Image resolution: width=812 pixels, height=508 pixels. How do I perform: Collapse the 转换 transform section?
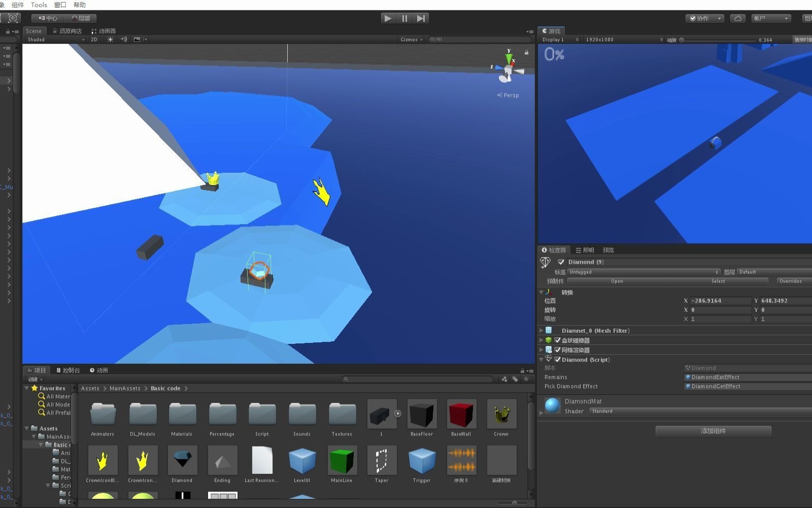pos(541,292)
